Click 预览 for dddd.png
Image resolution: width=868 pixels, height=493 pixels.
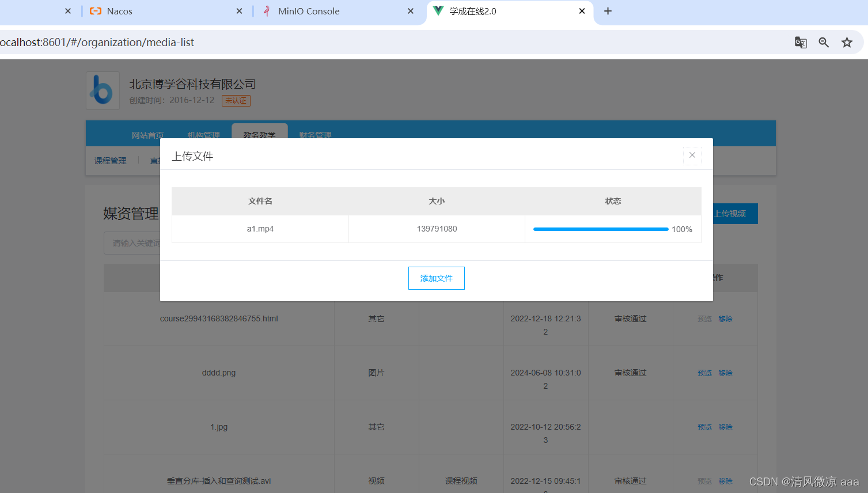click(704, 373)
